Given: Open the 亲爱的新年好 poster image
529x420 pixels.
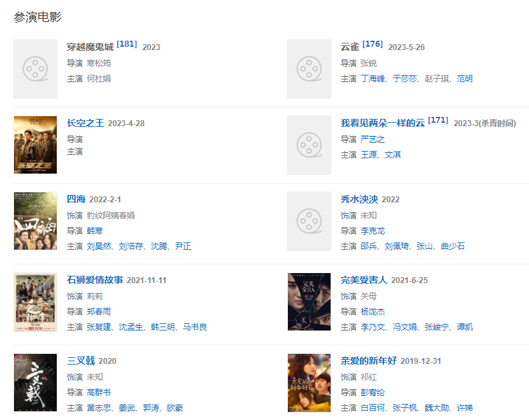Looking at the screenshot, I should click(x=309, y=383).
